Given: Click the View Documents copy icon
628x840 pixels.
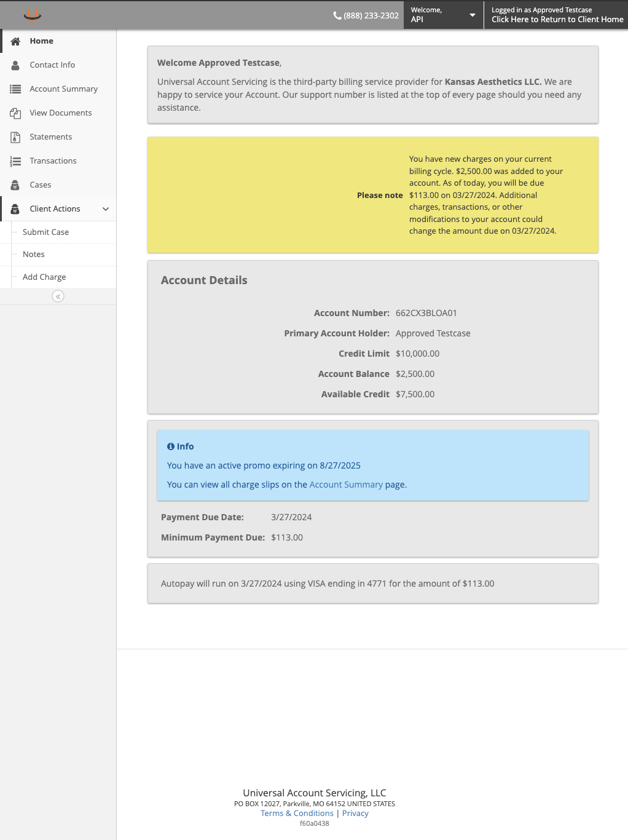Looking at the screenshot, I should coord(15,113).
